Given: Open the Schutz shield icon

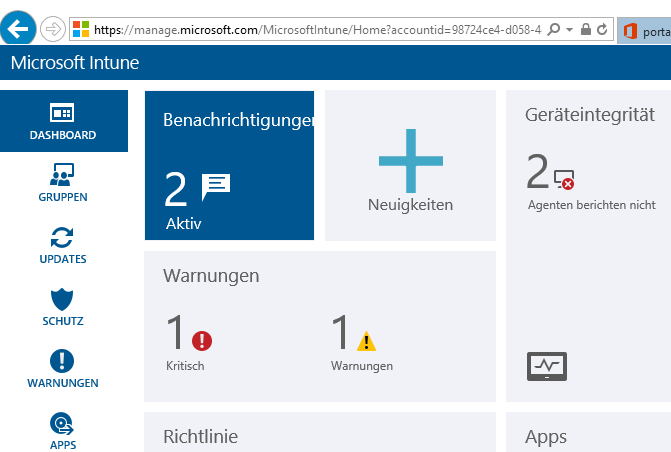Looking at the screenshot, I should pos(62,299).
